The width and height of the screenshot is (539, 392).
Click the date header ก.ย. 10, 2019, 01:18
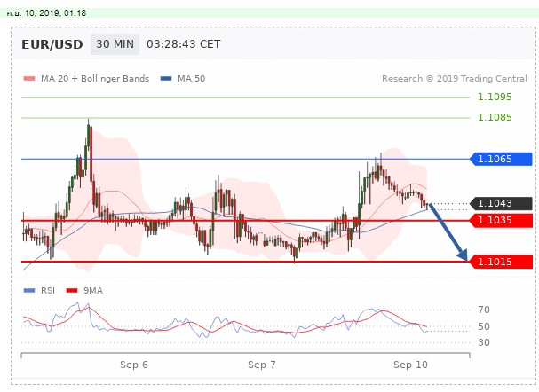46,13
